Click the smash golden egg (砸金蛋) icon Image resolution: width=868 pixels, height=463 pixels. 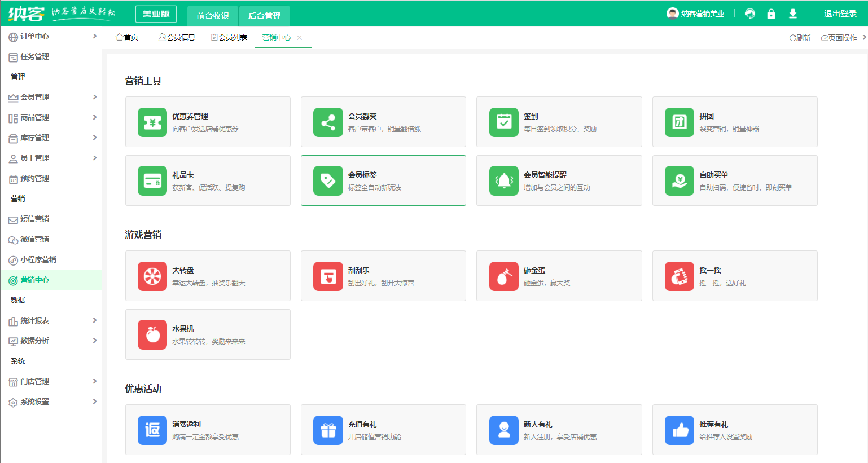[503, 276]
